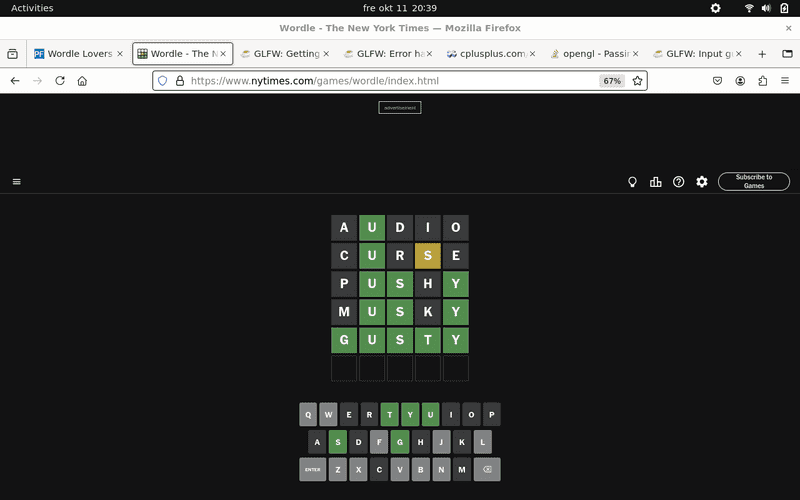Screen dimensions: 800x500
Task: Click the volume speaker icon in top bar
Action: [766, 8]
